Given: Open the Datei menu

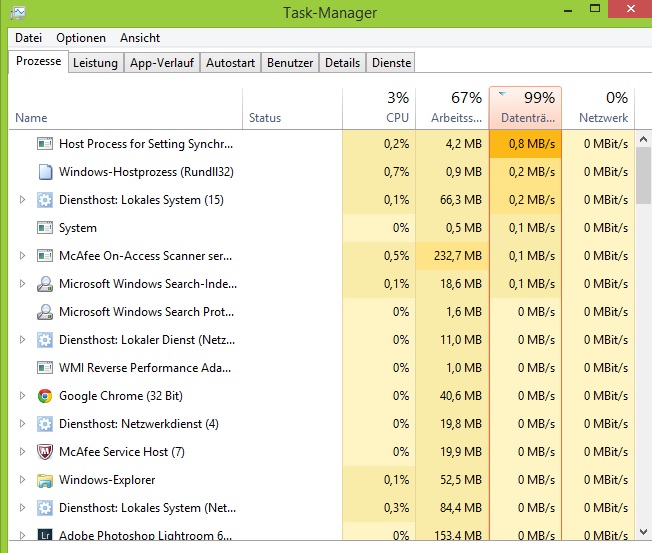Looking at the screenshot, I should (x=28, y=38).
